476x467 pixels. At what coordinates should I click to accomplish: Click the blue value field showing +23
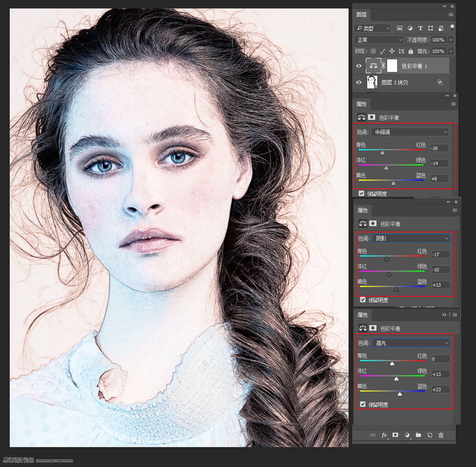440,389
